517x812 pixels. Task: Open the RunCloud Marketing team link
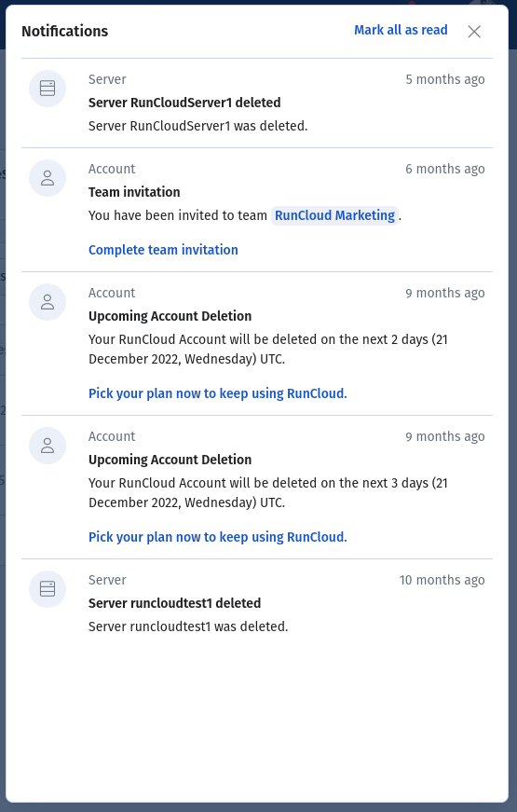[x=334, y=215]
